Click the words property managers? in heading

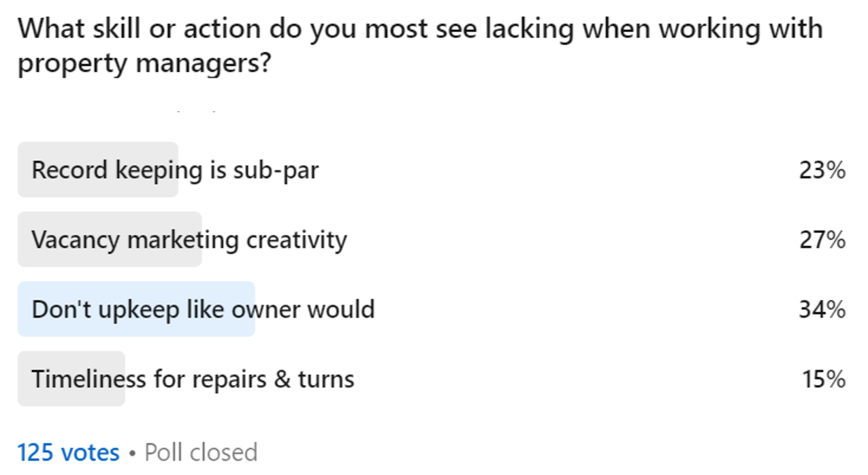(x=144, y=65)
